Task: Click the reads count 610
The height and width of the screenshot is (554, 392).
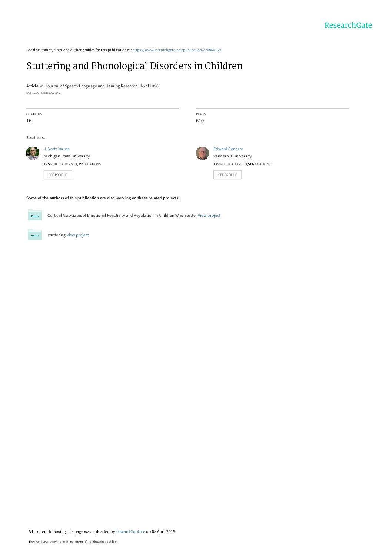Action: tap(200, 121)
